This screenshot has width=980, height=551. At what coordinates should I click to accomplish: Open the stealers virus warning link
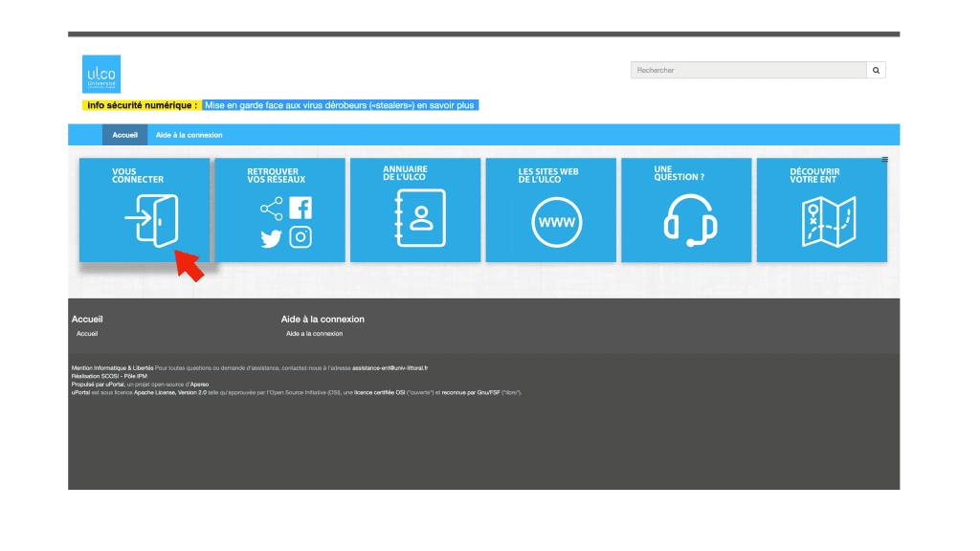point(340,105)
